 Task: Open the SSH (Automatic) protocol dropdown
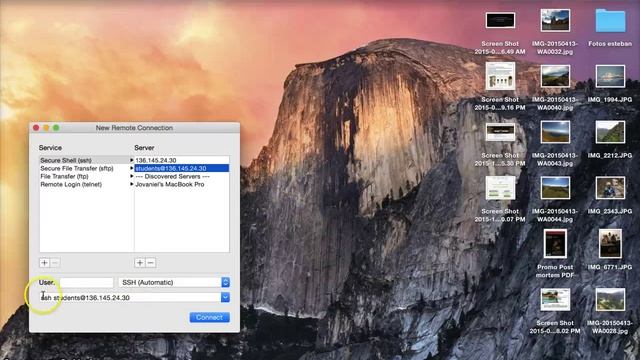[x=174, y=282]
